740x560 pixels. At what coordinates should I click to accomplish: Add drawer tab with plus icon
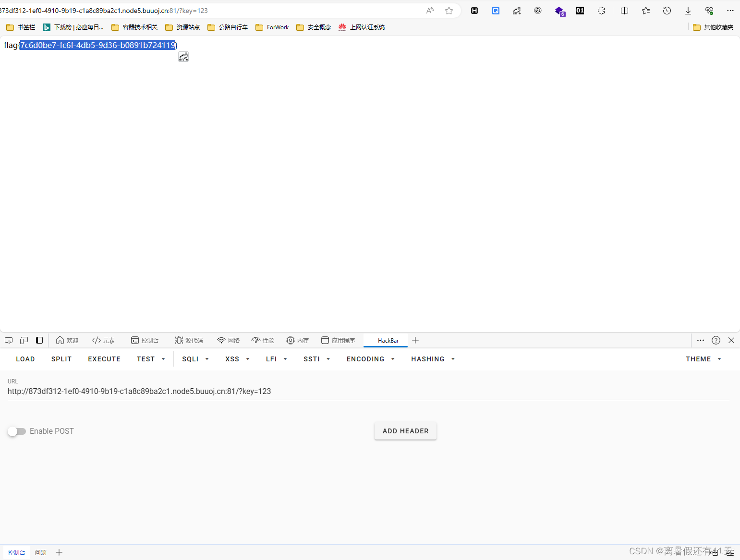[x=59, y=552]
